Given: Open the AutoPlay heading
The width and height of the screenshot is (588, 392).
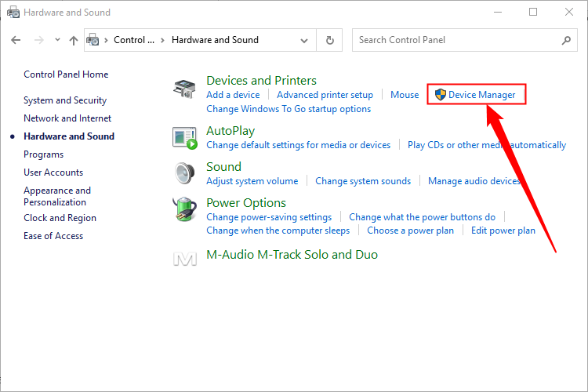Looking at the screenshot, I should tap(230, 131).
